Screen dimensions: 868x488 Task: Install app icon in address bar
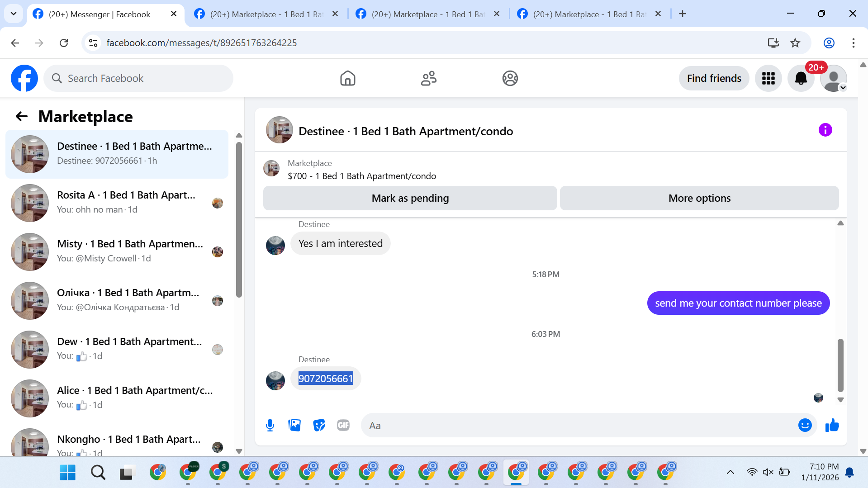coord(773,43)
